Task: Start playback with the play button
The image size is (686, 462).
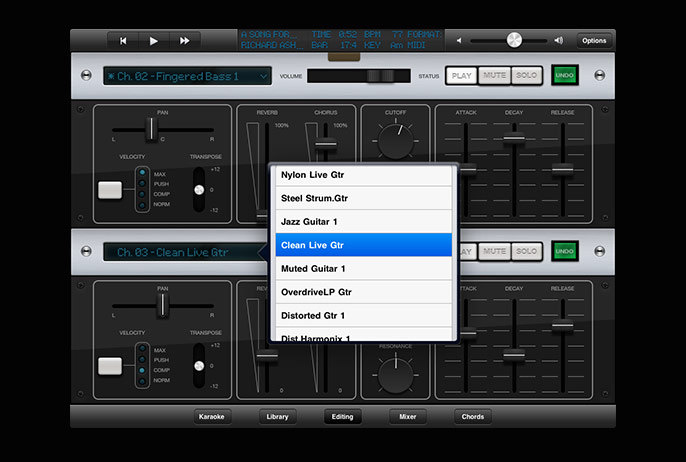Action: 154,41
